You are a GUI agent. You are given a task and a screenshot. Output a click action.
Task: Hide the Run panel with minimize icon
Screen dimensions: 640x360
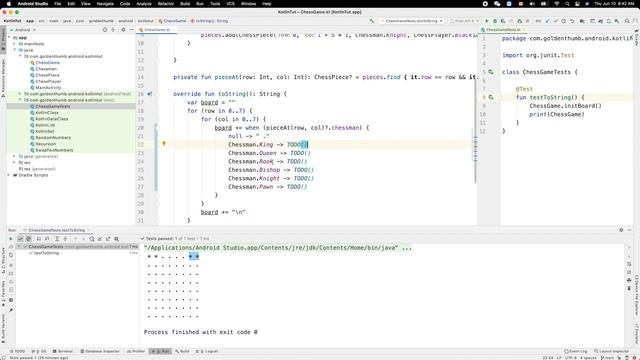click(629, 230)
